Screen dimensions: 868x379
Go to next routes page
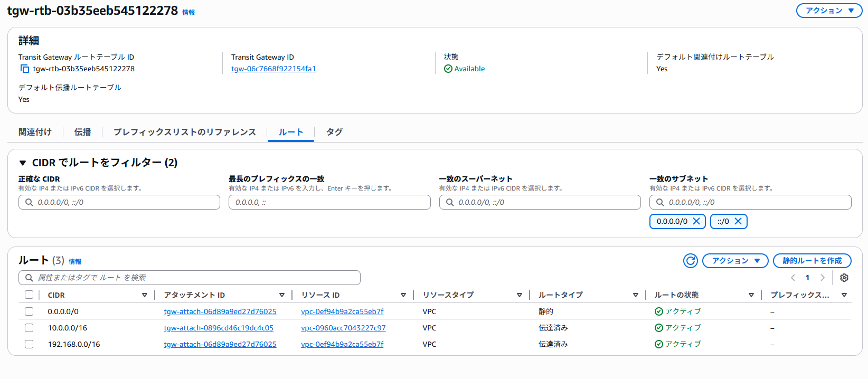[x=822, y=278]
